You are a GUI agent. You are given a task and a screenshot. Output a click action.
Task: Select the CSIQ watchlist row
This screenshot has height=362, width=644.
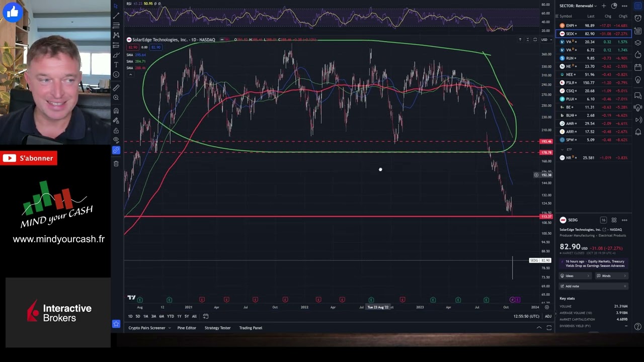pos(593,91)
